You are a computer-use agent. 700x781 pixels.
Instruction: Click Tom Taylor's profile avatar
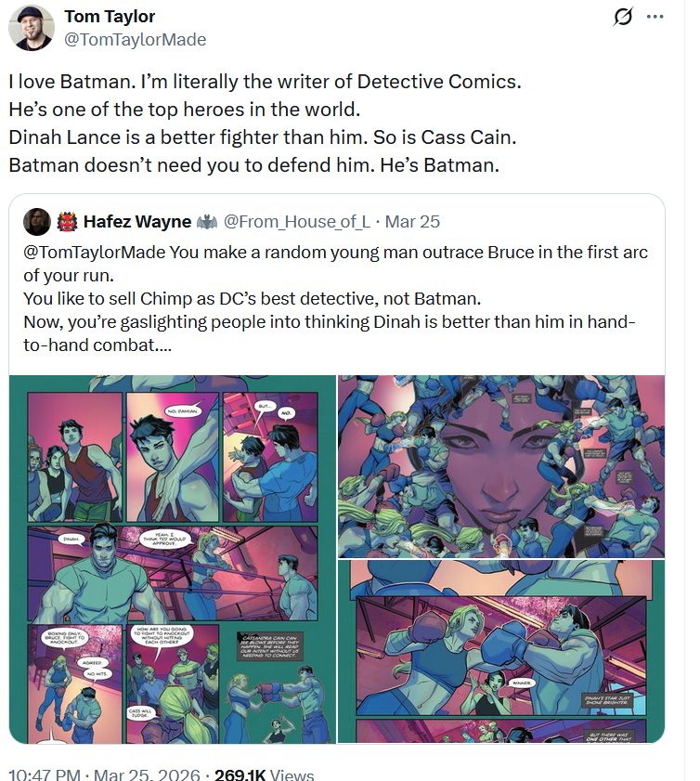coord(31,28)
